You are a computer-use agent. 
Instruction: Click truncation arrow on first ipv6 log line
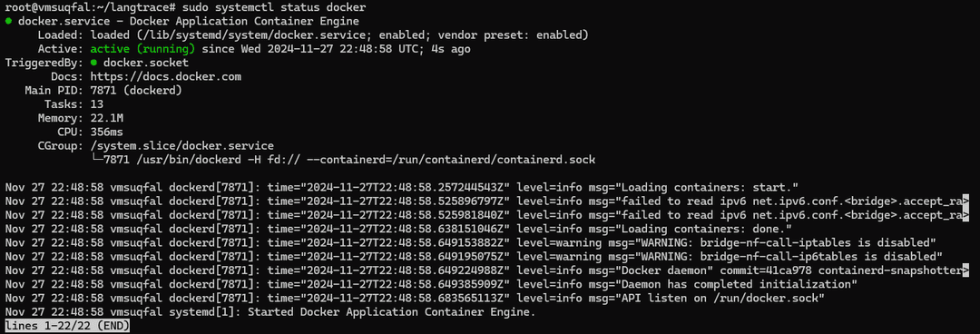tap(965, 201)
